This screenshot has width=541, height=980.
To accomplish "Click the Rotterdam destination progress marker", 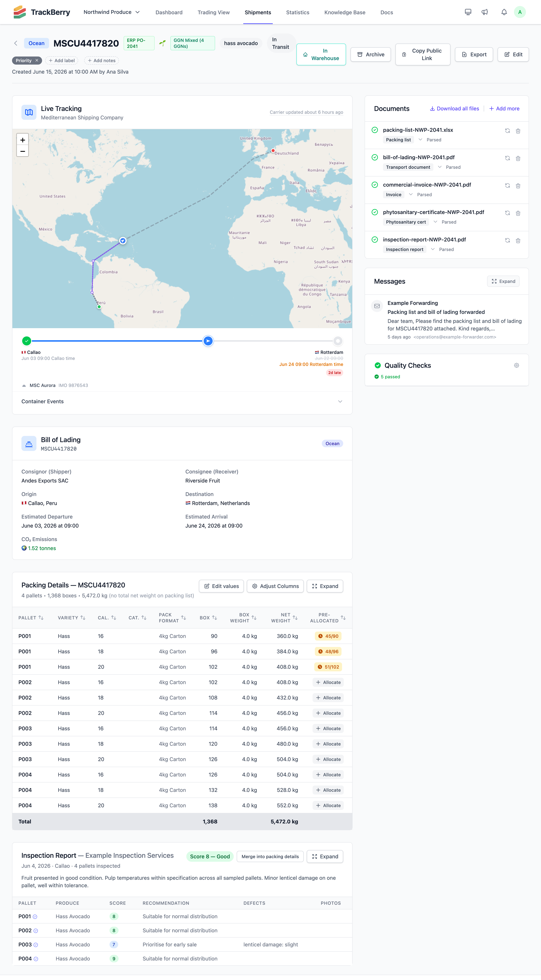I will click(338, 341).
